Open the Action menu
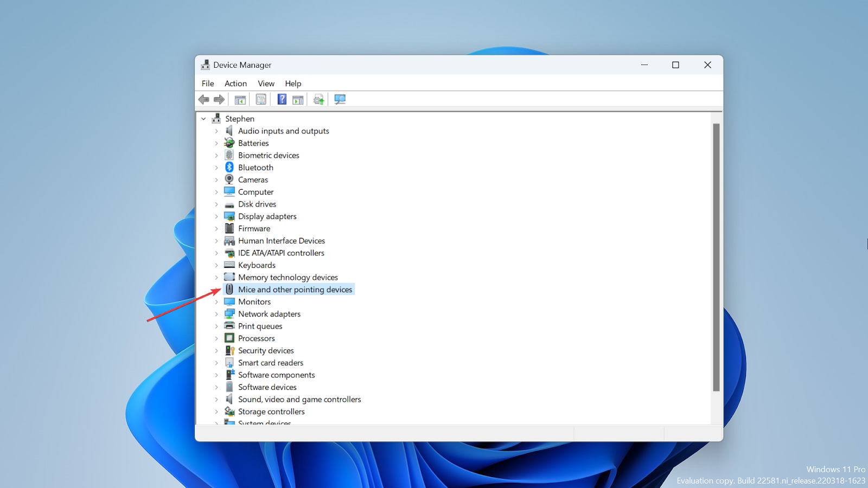 click(x=235, y=84)
